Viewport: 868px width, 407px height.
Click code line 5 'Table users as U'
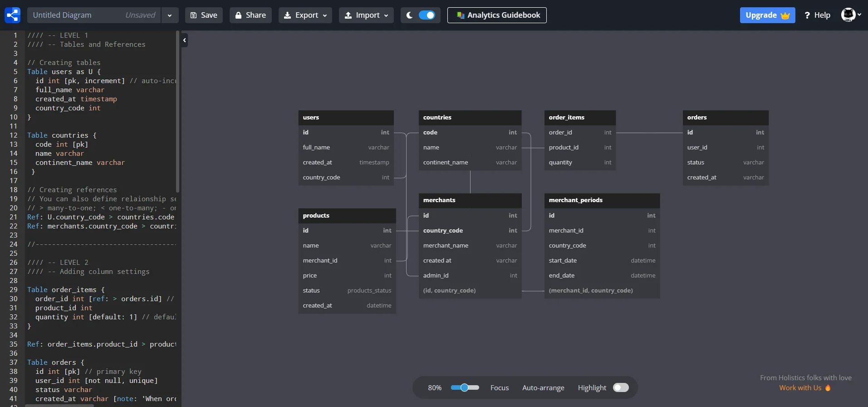point(64,71)
